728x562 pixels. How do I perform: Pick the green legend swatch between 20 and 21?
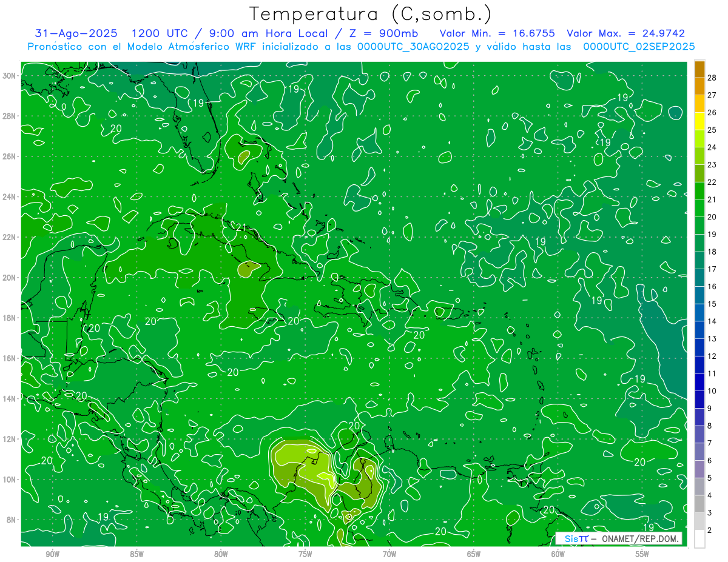click(699, 209)
